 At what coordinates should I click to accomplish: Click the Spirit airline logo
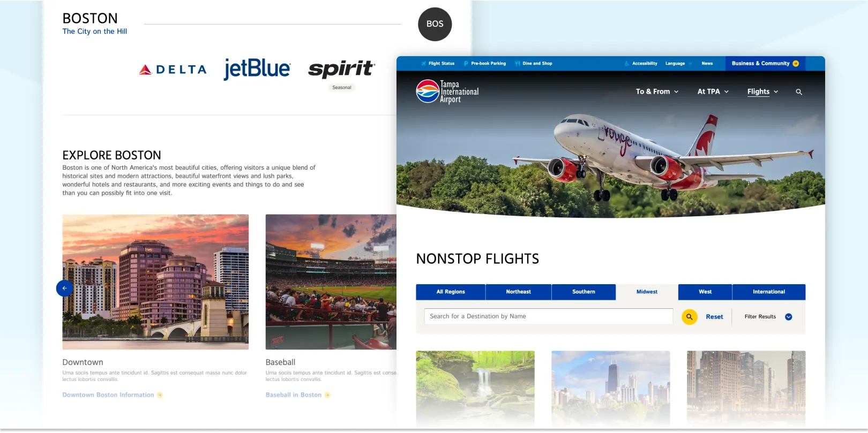(342, 69)
